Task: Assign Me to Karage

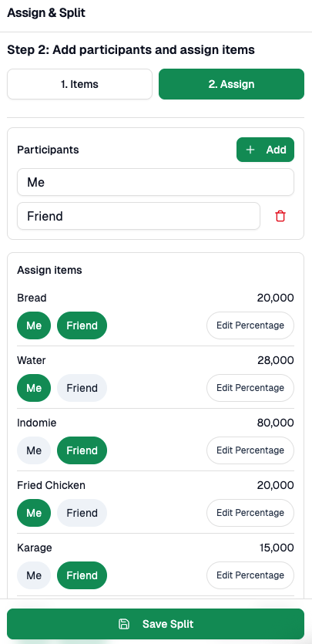Action: (x=34, y=575)
